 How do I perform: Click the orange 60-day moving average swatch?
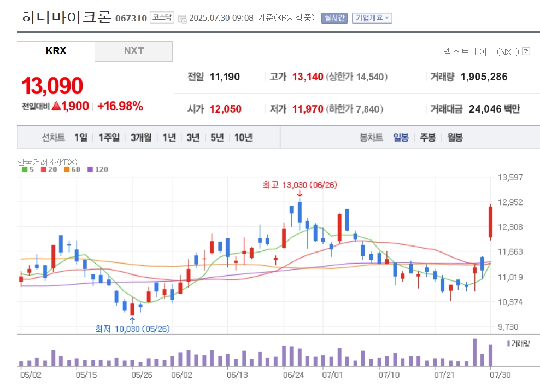pos(67,169)
